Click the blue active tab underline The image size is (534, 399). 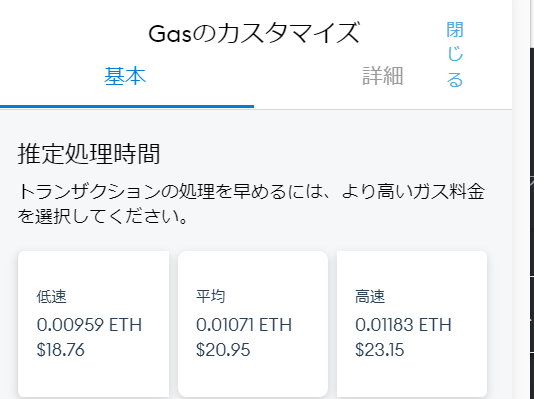127,107
